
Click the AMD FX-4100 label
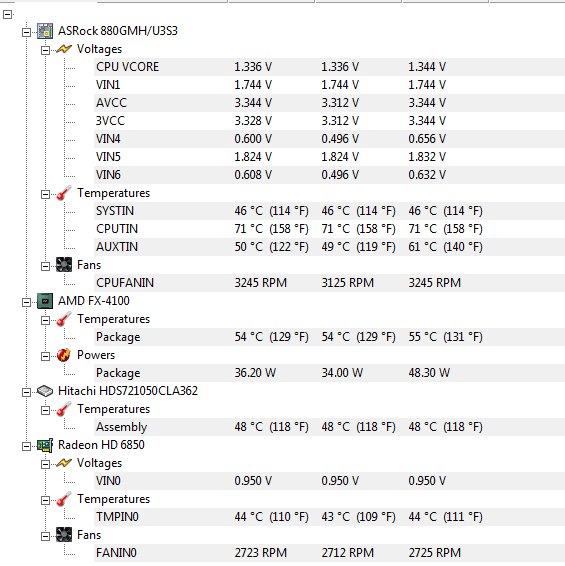pyautogui.click(x=94, y=301)
